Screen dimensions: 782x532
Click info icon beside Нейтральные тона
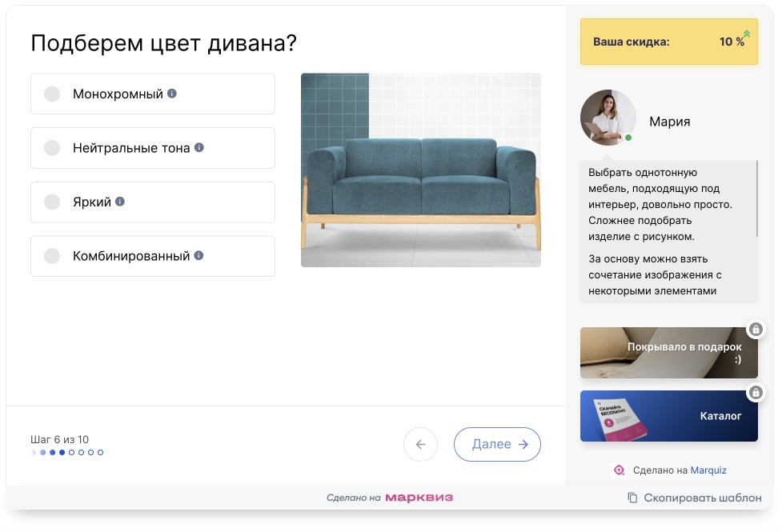click(x=199, y=147)
